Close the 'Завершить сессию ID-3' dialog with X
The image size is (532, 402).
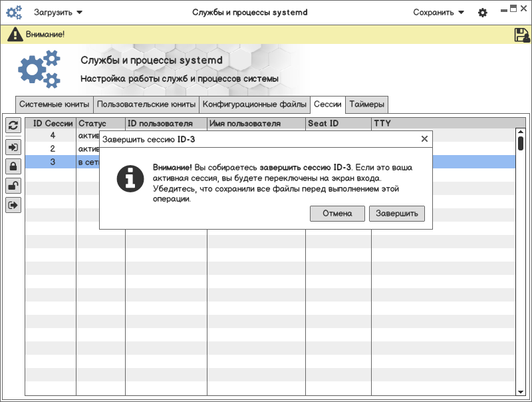424,139
